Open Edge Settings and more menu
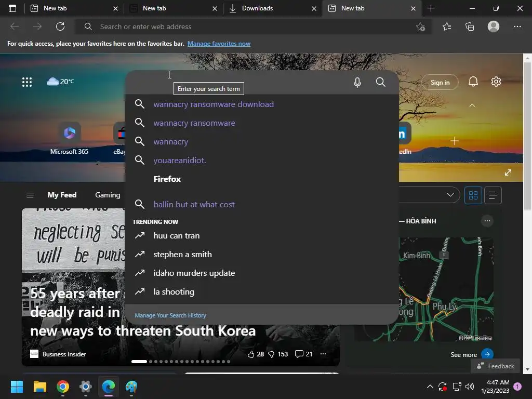 (x=517, y=26)
